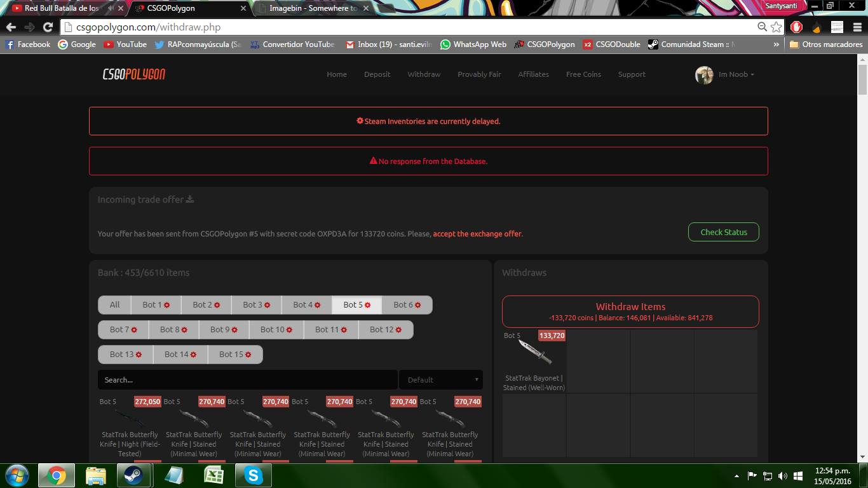Open Steam from the taskbar

[133, 475]
